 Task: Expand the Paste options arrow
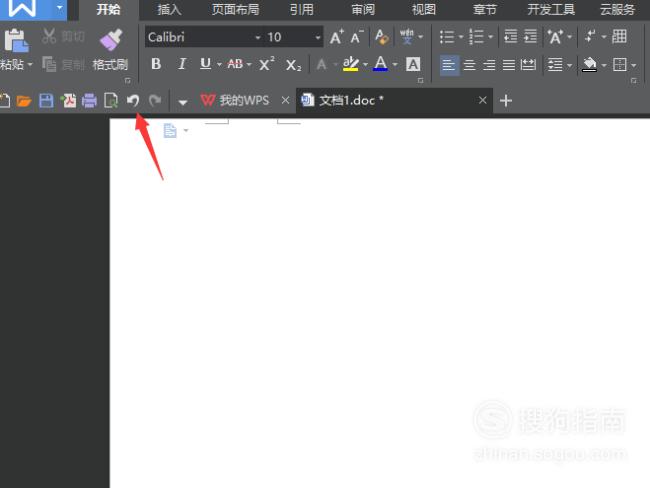point(30,65)
